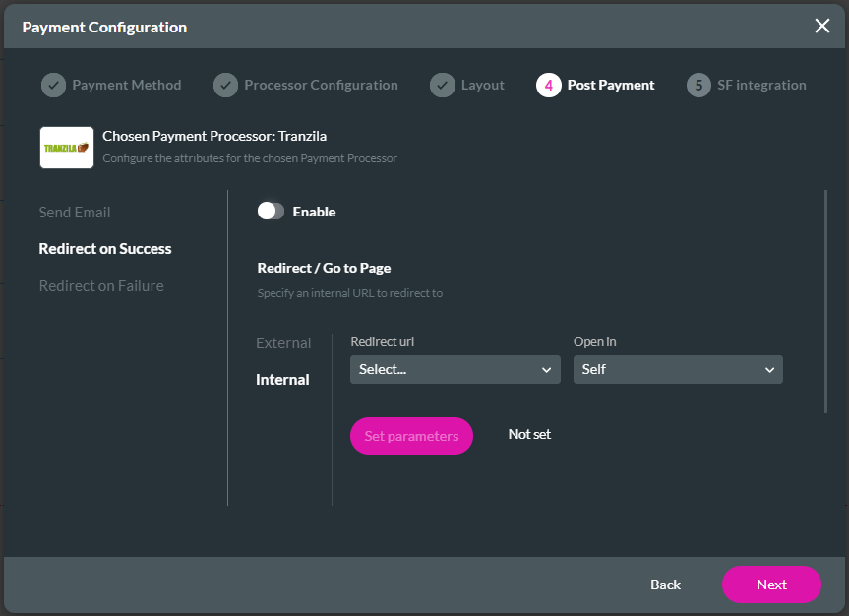Expand the redirect page selection list
This screenshot has height=616, width=849.
point(455,369)
